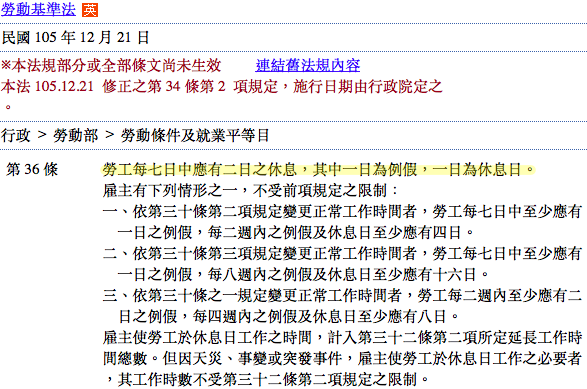
Task: Click the line starting 雇主使勞工於休息日工作之時間
Action: [x=342, y=337]
